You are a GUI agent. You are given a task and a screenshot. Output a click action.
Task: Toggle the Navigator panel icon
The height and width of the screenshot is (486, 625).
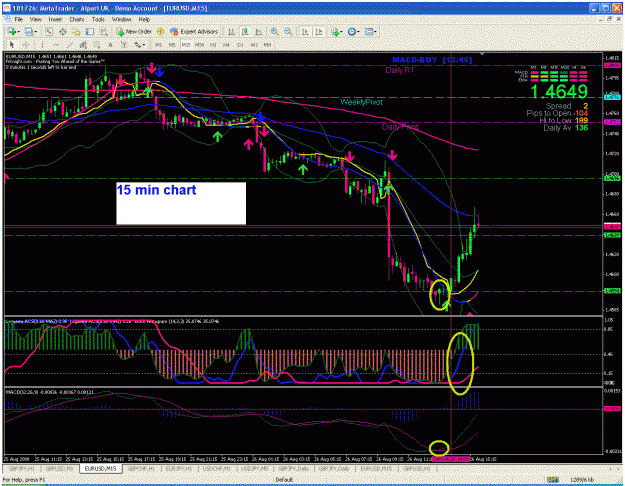pyautogui.click(x=76, y=32)
